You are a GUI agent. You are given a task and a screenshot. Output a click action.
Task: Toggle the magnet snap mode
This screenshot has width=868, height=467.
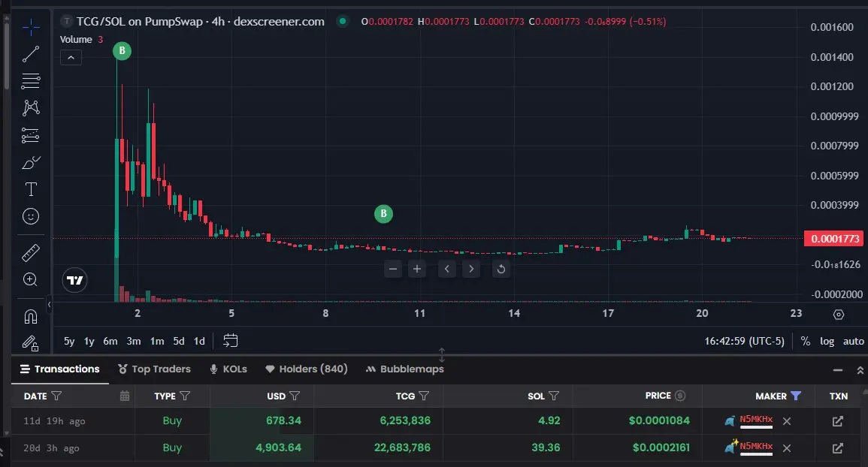tap(31, 317)
